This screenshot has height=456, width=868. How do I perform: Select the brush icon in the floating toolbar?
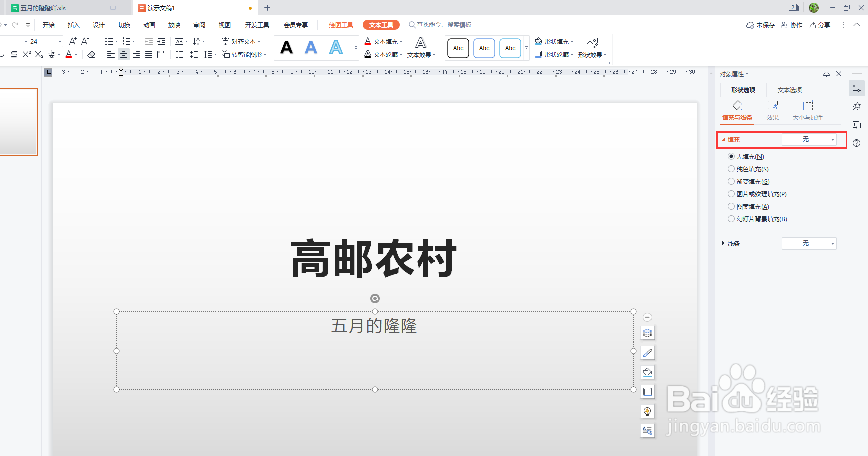tap(647, 353)
